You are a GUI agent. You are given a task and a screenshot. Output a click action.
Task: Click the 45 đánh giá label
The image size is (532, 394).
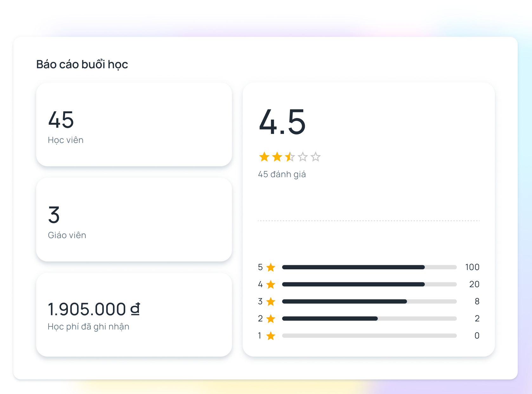(282, 174)
